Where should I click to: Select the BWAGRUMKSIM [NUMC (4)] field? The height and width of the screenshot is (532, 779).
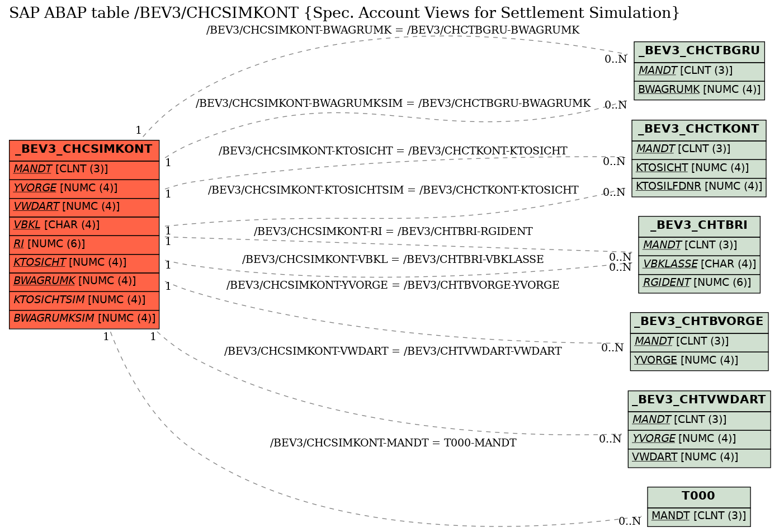click(84, 318)
